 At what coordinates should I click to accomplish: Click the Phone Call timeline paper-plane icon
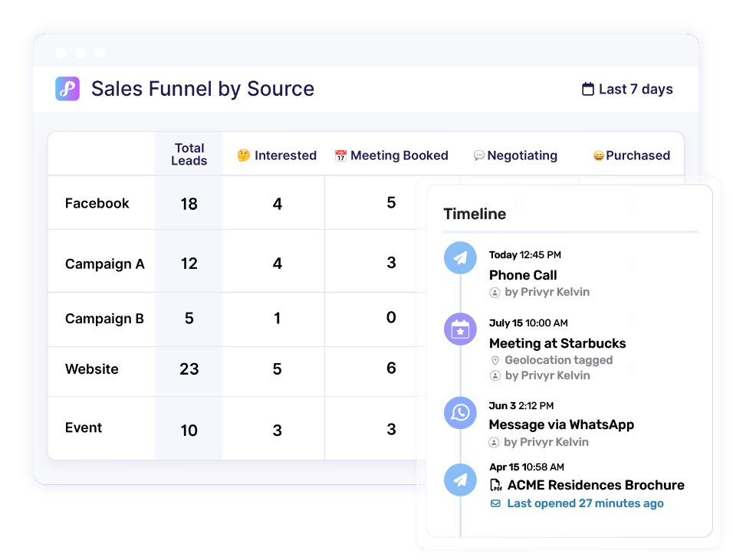click(460, 258)
